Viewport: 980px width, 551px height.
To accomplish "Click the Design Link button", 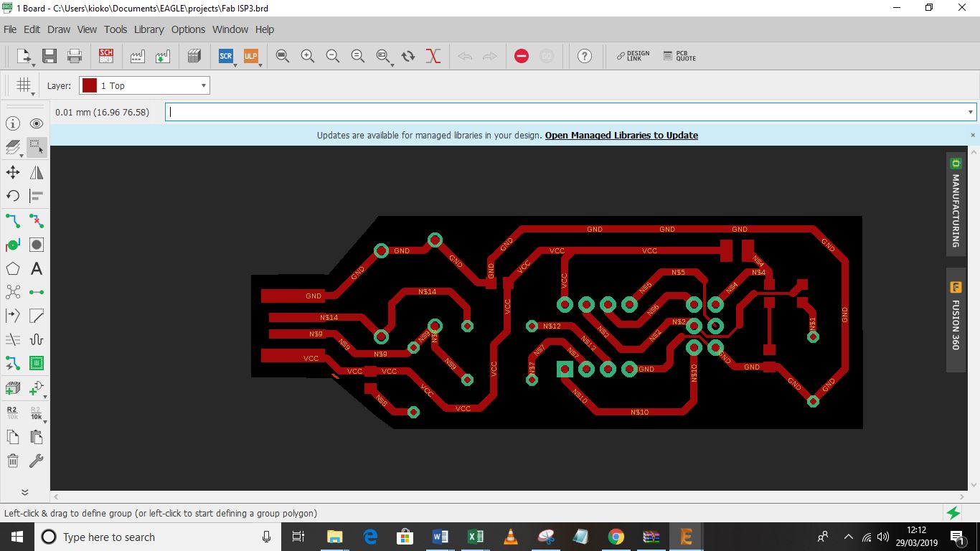I will click(633, 56).
